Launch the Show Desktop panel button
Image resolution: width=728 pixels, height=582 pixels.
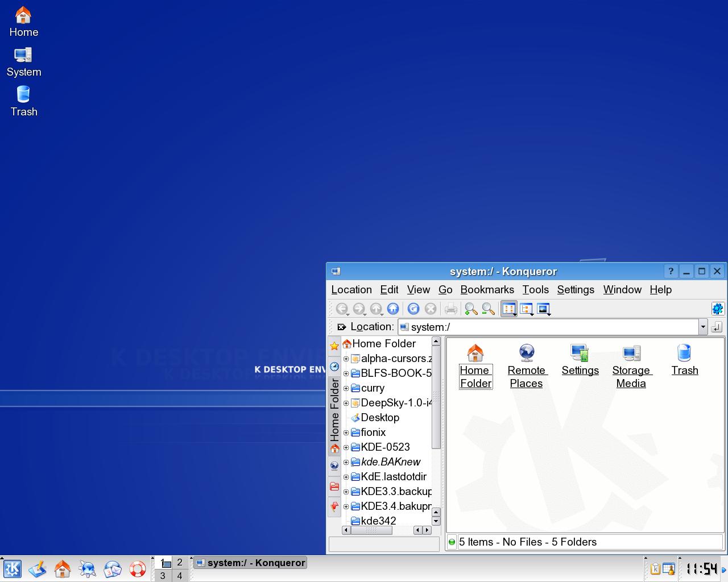click(x=38, y=568)
